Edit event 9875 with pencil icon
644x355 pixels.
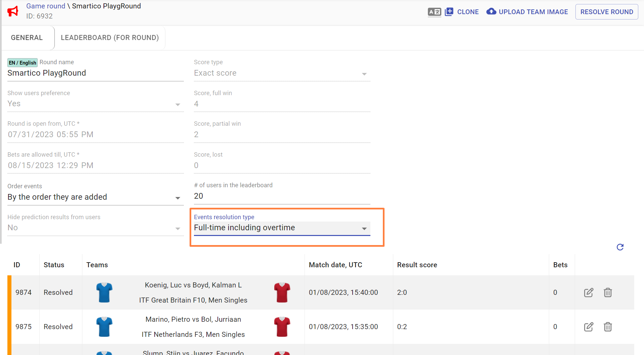click(589, 327)
